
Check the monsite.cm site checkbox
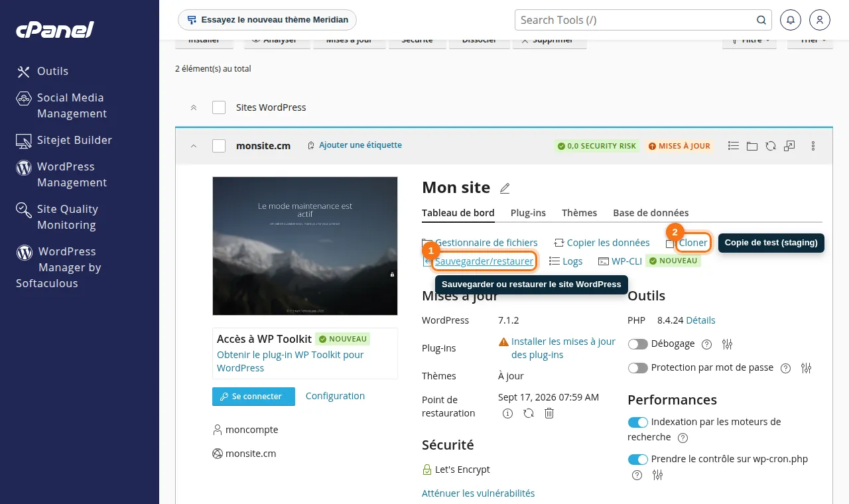click(x=219, y=146)
